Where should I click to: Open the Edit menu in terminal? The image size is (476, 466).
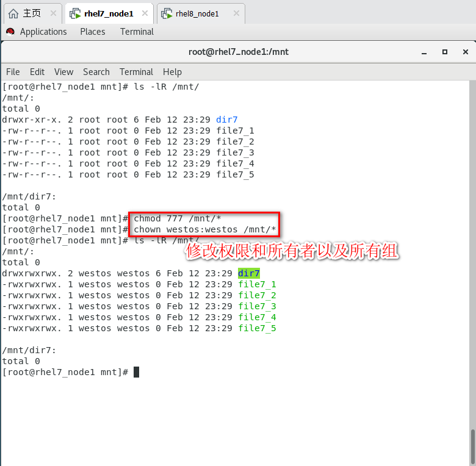[37, 72]
